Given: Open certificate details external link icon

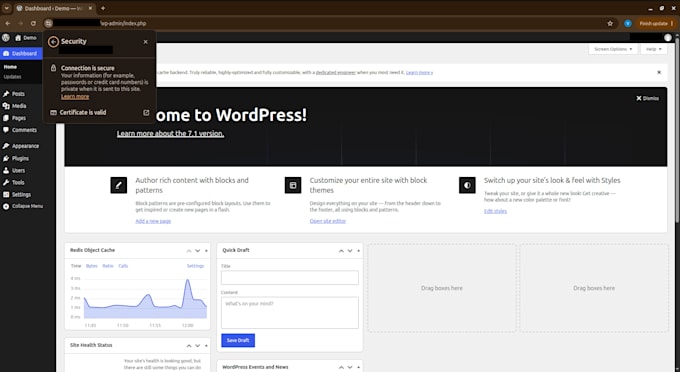Looking at the screenshot, I should 146,112.
